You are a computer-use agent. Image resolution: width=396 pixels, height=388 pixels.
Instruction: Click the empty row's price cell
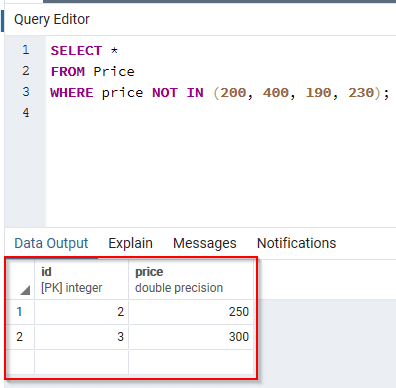click(x=191, y=362)
